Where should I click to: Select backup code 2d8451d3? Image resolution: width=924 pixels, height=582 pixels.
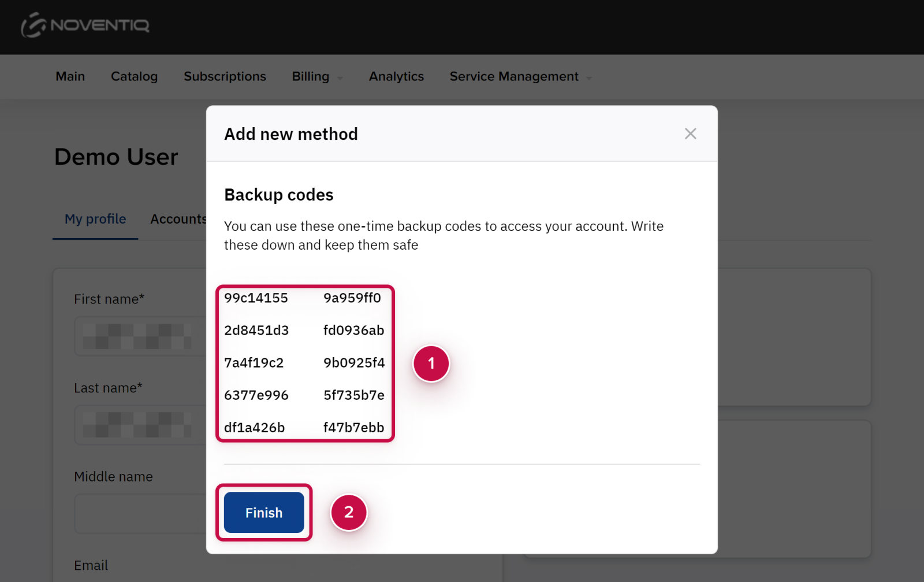point(256,331)
